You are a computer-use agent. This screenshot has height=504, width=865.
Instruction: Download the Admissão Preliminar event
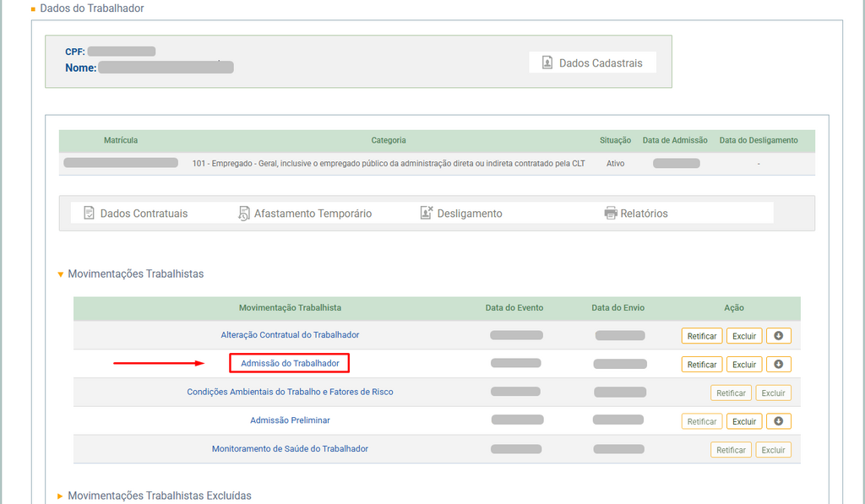pyautogui.click(x=778, y=421)
